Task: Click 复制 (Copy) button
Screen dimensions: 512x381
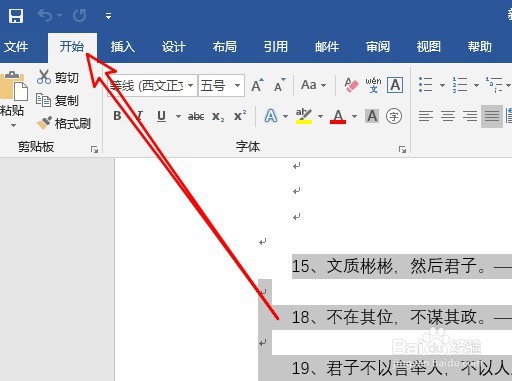Action: click(58, 100)
